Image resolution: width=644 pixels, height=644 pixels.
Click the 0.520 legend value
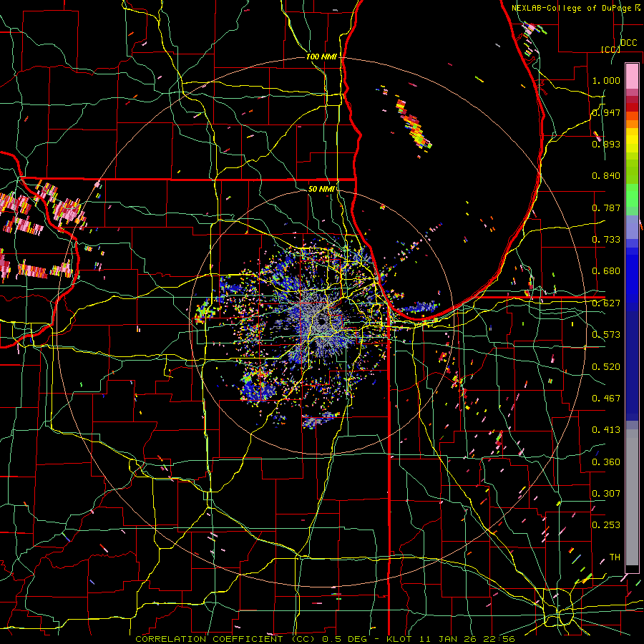pyautogui.click(x=606, y=367)
